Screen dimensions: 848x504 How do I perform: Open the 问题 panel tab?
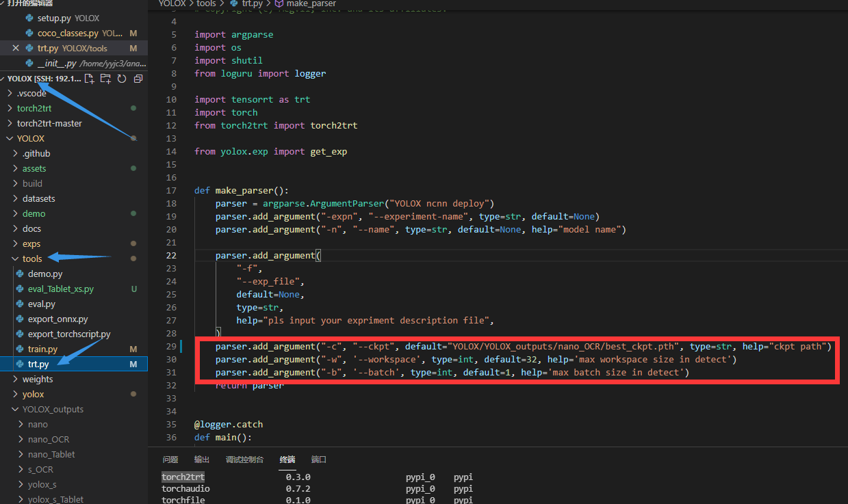pos(170,459)
